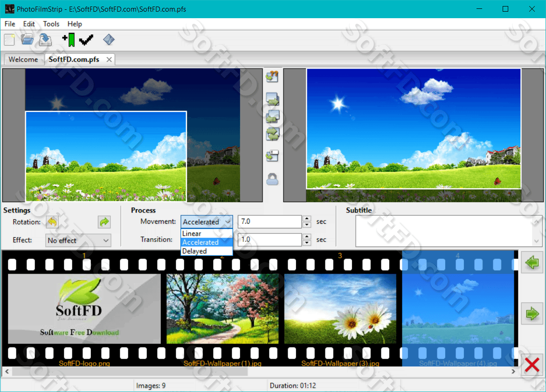Image resolution: width=546 pixels, height=392 pixels.
Task: Click the left-pointing green arrow icon between previews
Action: [273, 117]
